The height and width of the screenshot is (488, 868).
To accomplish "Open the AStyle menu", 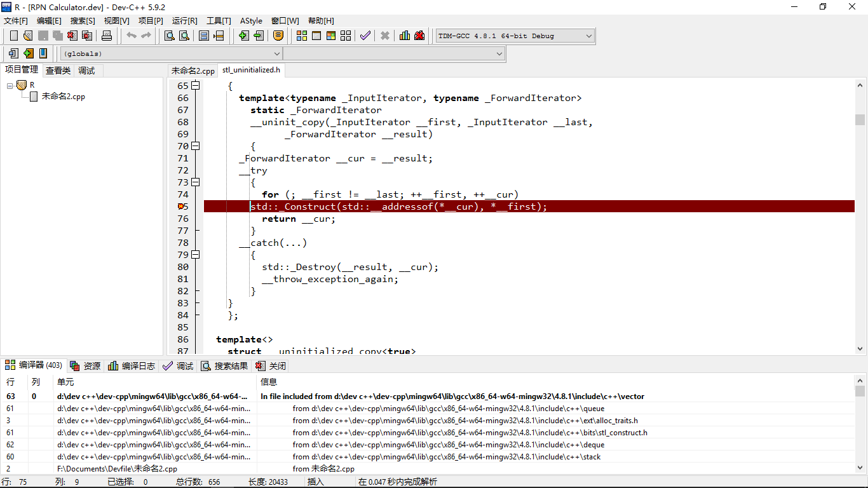I will tap(251, 21).
